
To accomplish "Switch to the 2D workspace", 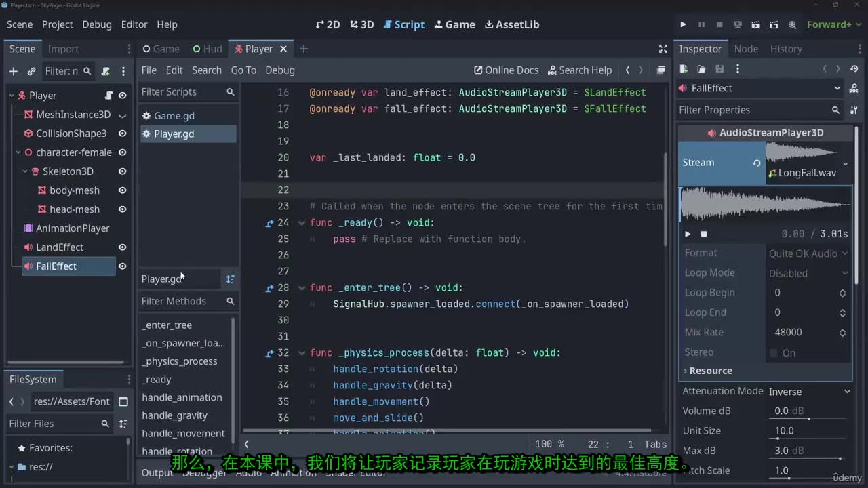I will point(328,25).
